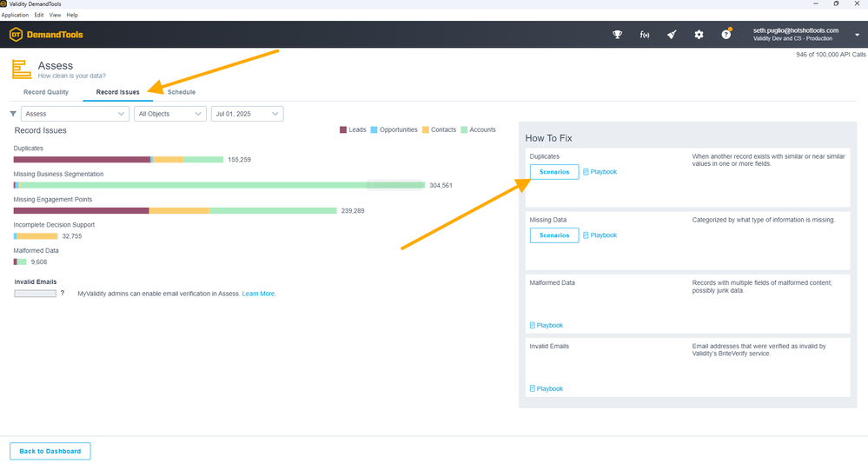Image resolution: width=868 pixels, height=463 pixels.
Task: Click the DemandTools logo icon
Action: [16, 34]
